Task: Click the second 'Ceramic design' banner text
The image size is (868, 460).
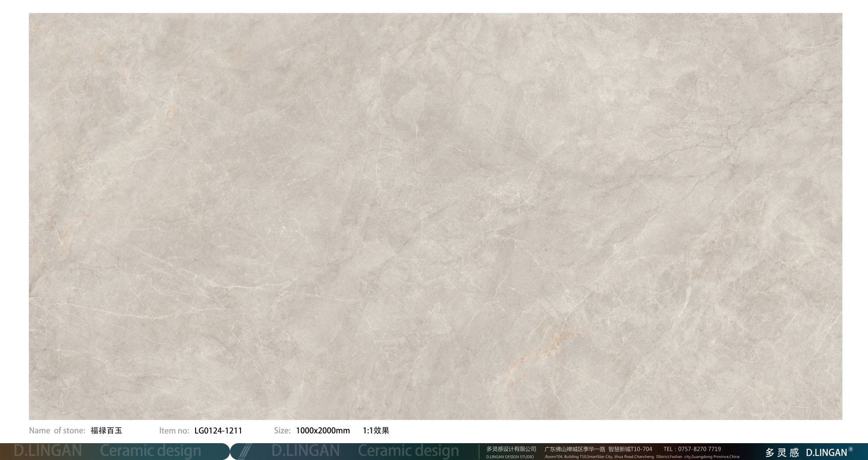Action: click(x=408, y=451)
